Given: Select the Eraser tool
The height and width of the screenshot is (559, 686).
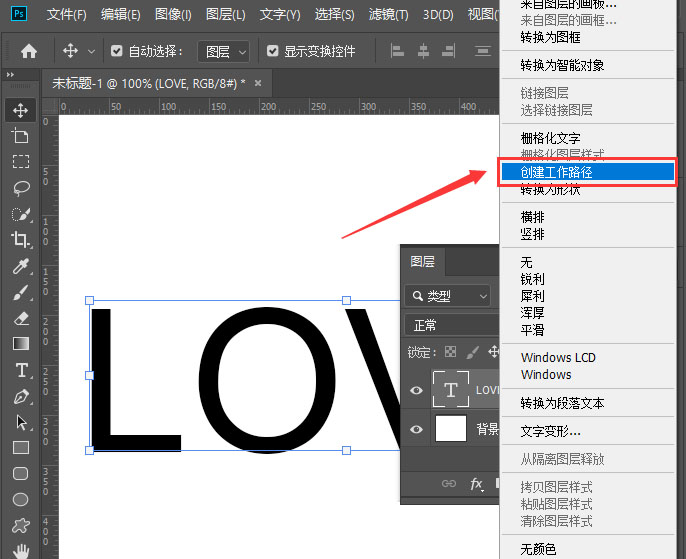Looking at the screenshot, I should tap(20, 318).
